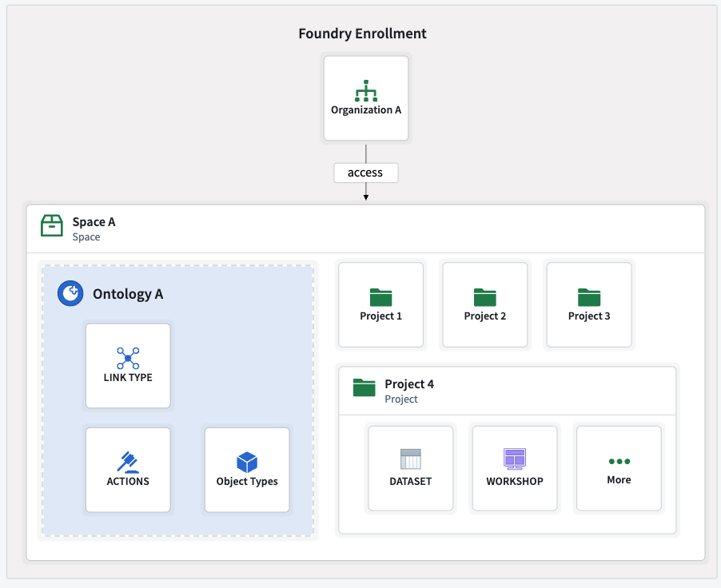
Task: Select the Ontology A heading text
Action: (x=128, y=294)
